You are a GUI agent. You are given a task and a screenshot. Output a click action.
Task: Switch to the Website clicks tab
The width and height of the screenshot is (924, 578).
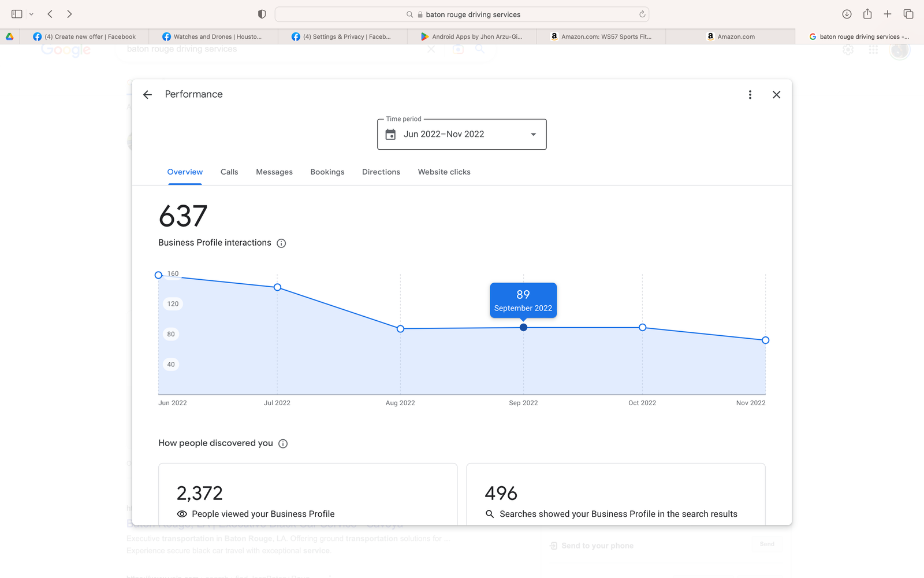click(444, 172)
